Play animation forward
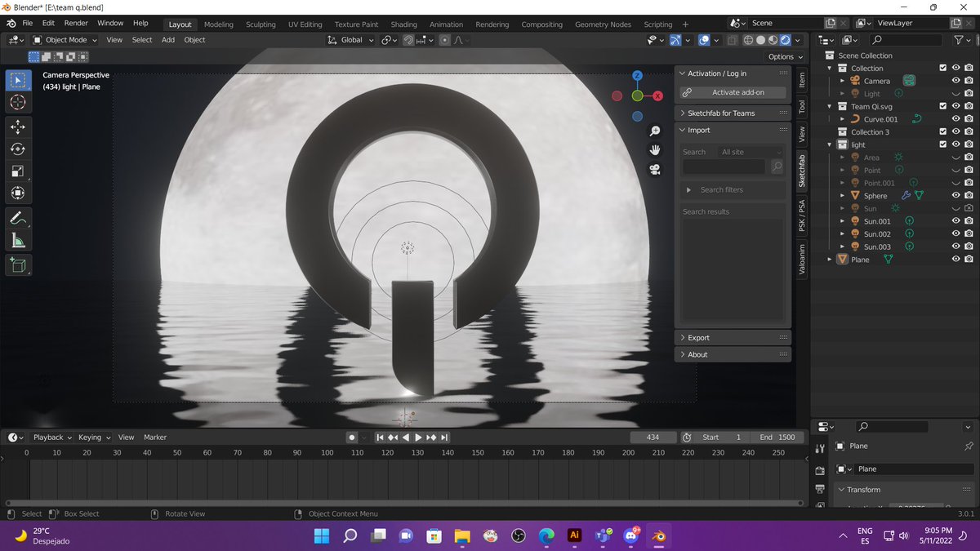 click(x=419, y=438)
